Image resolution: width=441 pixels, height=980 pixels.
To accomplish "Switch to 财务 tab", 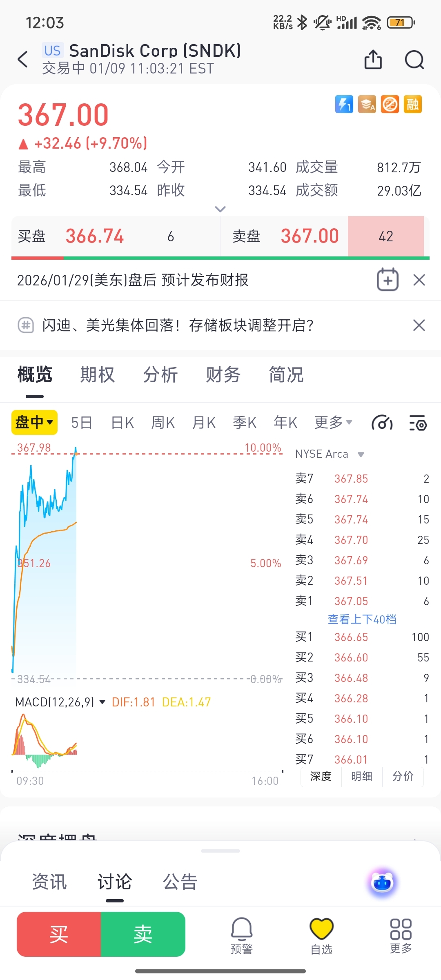I will 223,374.
